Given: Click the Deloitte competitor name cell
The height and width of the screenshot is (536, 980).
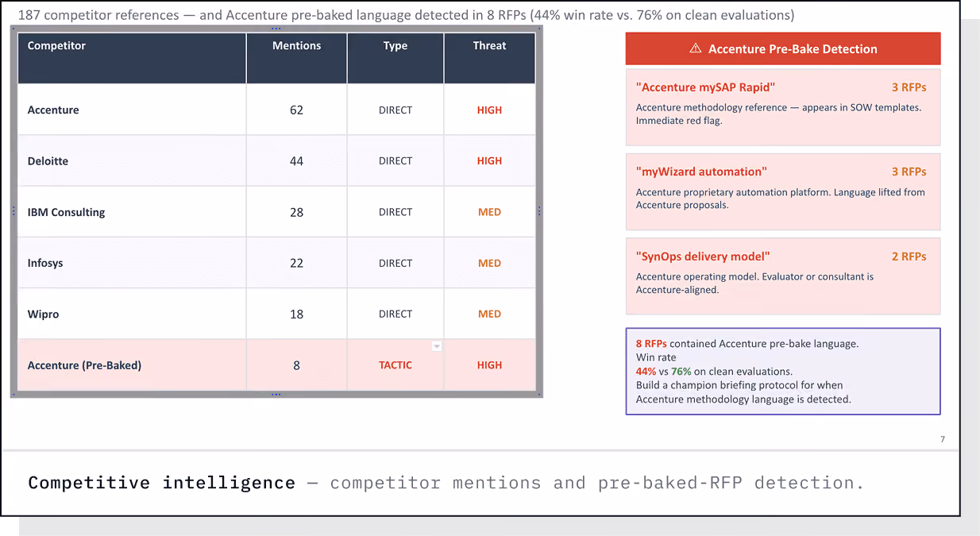Looking at the screenshot, I should [x=132, y=160].
